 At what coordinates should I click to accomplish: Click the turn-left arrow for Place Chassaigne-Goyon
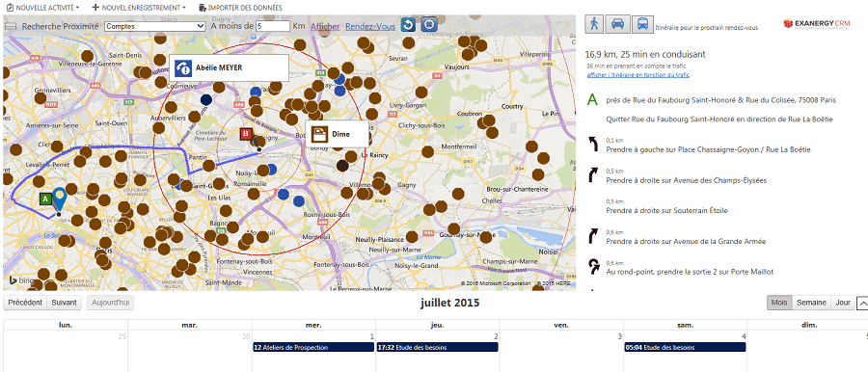click(x=593, y=145)
